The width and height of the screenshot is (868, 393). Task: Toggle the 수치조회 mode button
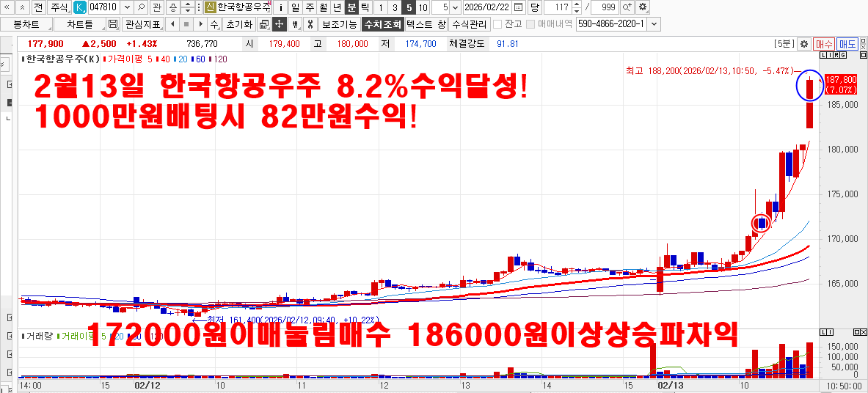tap(383, 24)
